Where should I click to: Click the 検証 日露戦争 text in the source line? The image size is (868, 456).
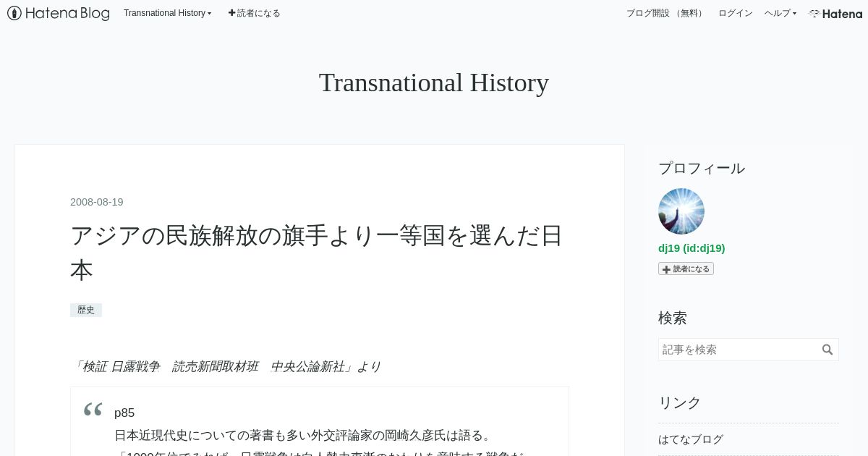121,366
